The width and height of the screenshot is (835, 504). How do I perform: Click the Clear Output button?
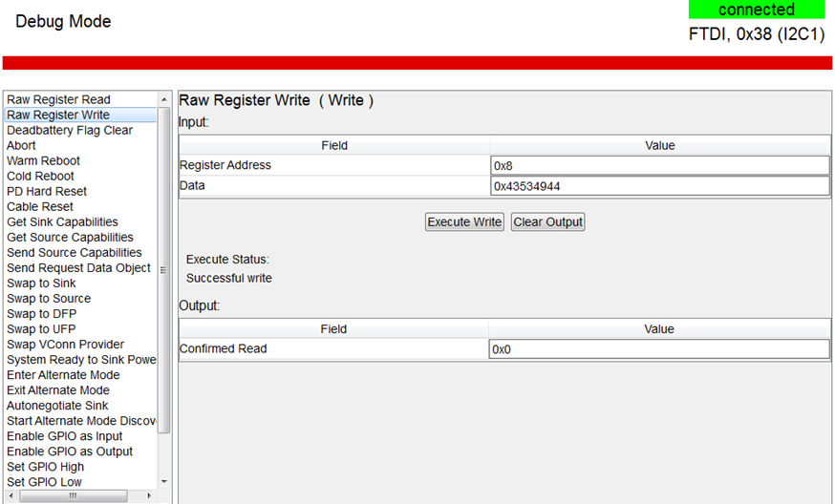tap(548, 221)
